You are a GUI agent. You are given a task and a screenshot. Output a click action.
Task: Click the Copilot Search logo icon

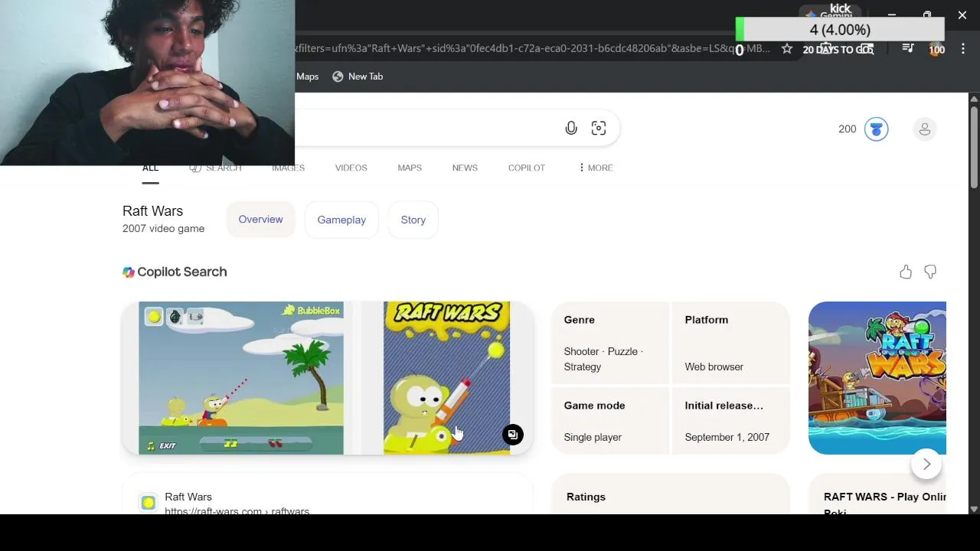tap(129, 272)
